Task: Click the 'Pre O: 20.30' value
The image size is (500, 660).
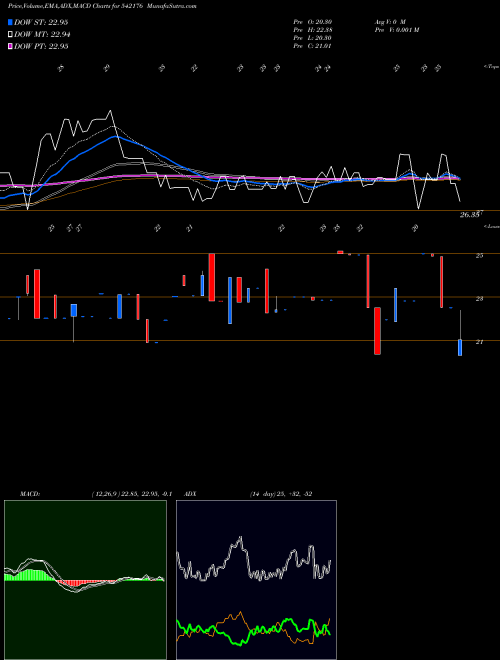Action: [313, 22]
